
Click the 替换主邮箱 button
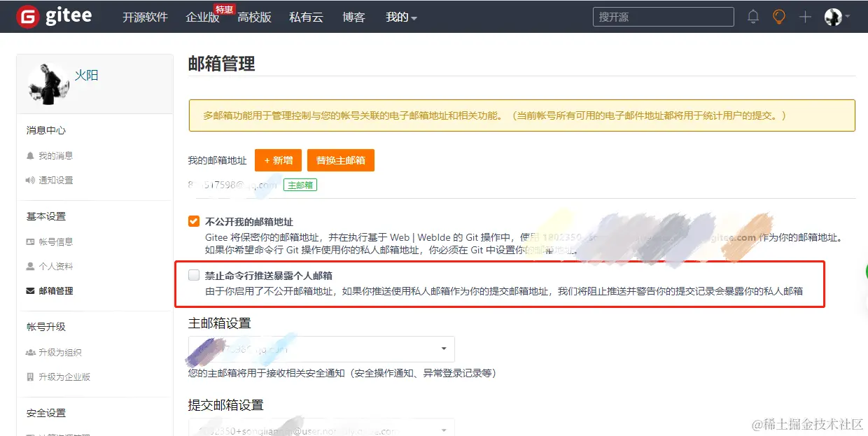[341, 160]
